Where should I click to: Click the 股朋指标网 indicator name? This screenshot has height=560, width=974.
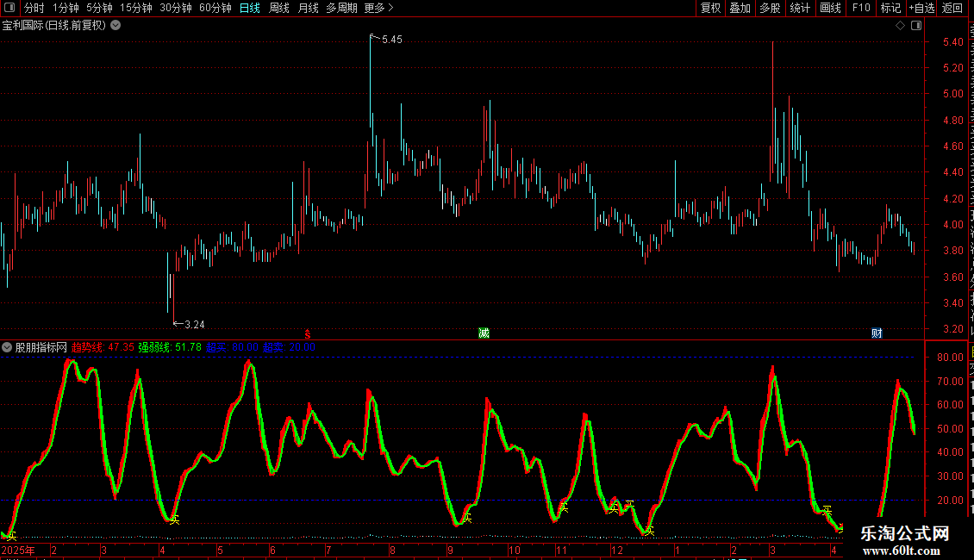tap(41, 348)
